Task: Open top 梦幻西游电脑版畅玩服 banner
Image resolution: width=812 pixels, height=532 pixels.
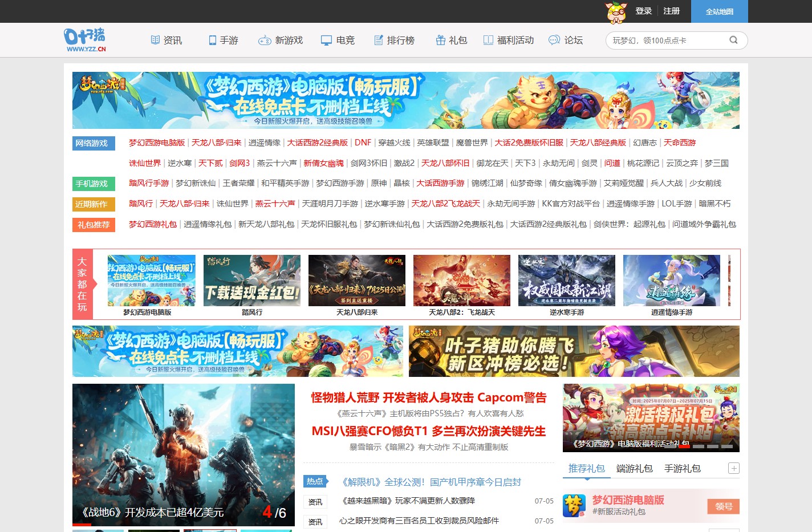Action: coord(406,100)
